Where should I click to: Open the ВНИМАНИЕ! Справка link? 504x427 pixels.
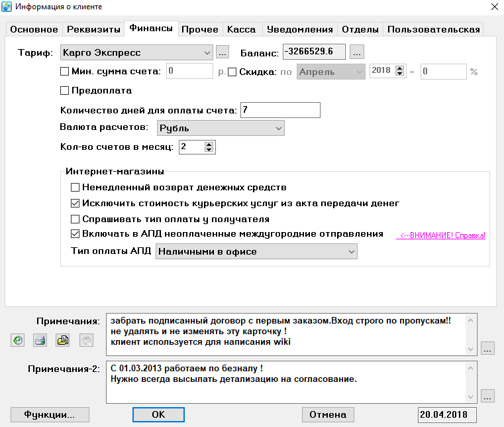(x=441, y=235)
